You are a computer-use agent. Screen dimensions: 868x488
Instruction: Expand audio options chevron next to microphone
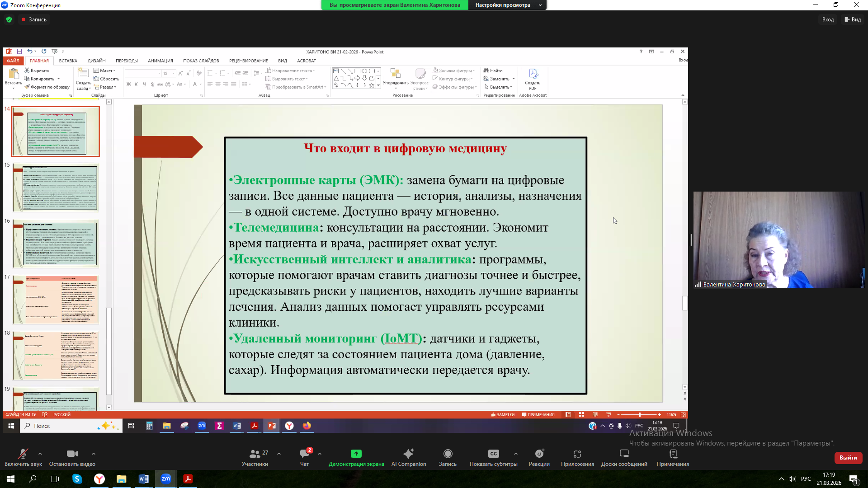pyautogui.click(x=40, y=453)
